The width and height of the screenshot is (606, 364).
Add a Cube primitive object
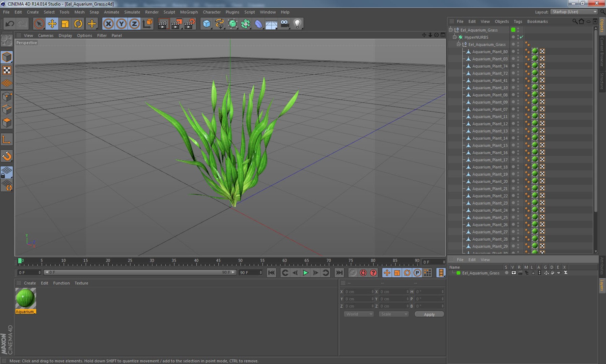coord(206,24)
